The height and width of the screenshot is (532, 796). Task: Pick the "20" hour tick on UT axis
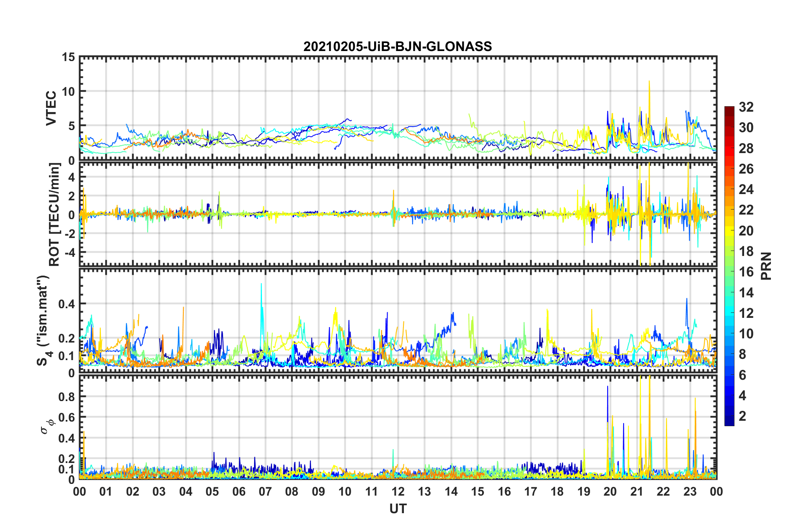click(610, 491)
